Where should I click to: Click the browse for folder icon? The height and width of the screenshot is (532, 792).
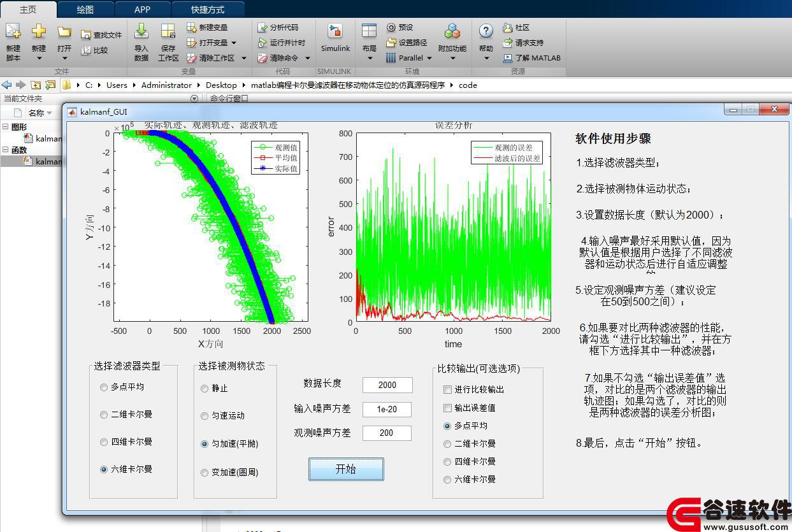50,85
